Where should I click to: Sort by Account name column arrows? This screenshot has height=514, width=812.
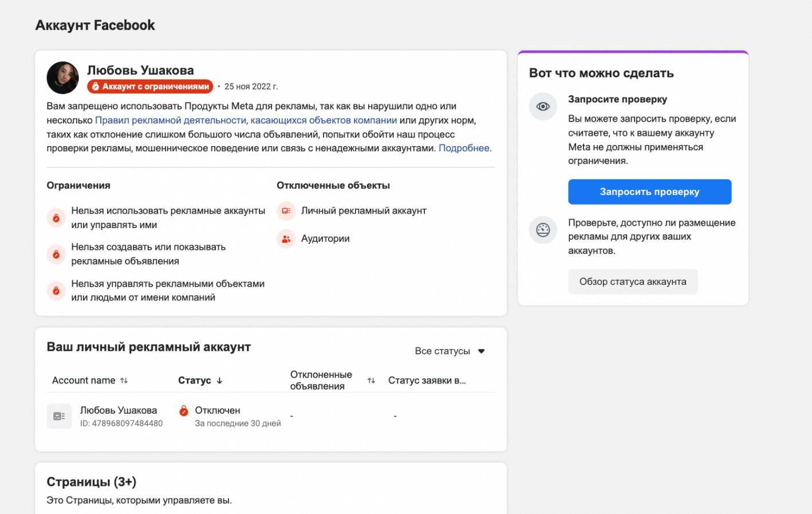click(124, 380)
